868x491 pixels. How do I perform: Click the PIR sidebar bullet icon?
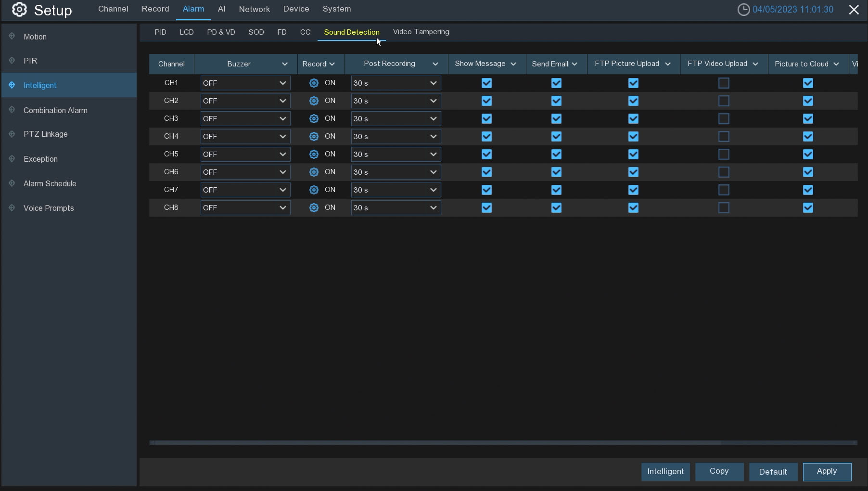12,60
